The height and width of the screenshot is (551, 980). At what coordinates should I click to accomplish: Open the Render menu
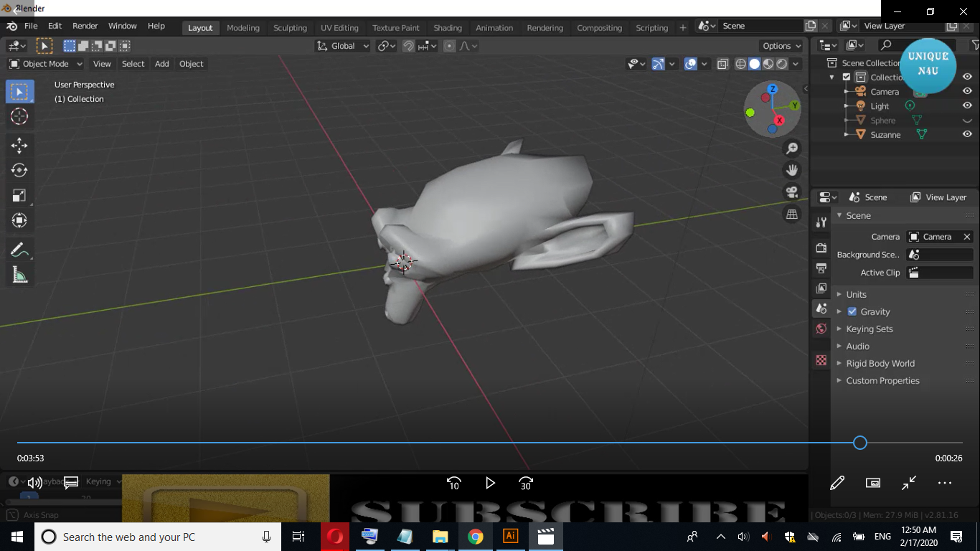point(85,25)
